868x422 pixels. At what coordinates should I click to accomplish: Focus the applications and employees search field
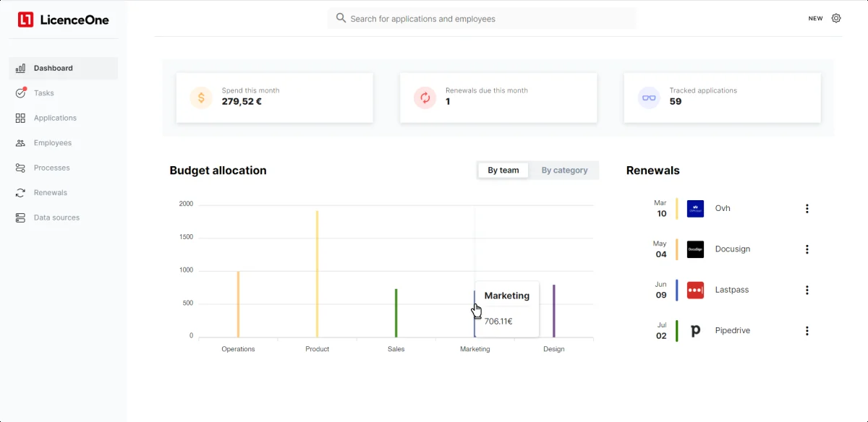click(482, 19)
